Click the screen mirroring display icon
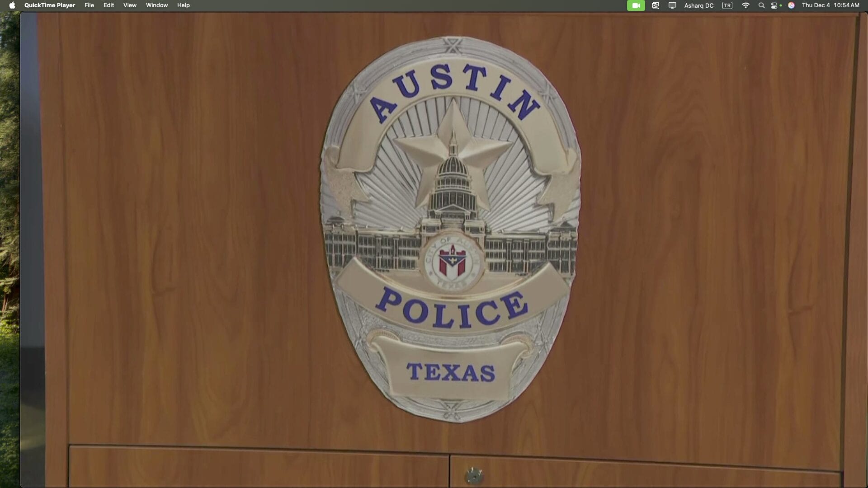Image resolution: width=868 pixels, height=488 pixels. click(672, 5)
